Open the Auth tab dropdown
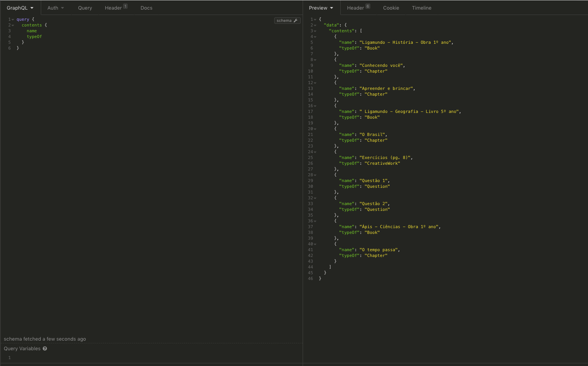Viewport: 588px width, 366px height. point(55,8)
